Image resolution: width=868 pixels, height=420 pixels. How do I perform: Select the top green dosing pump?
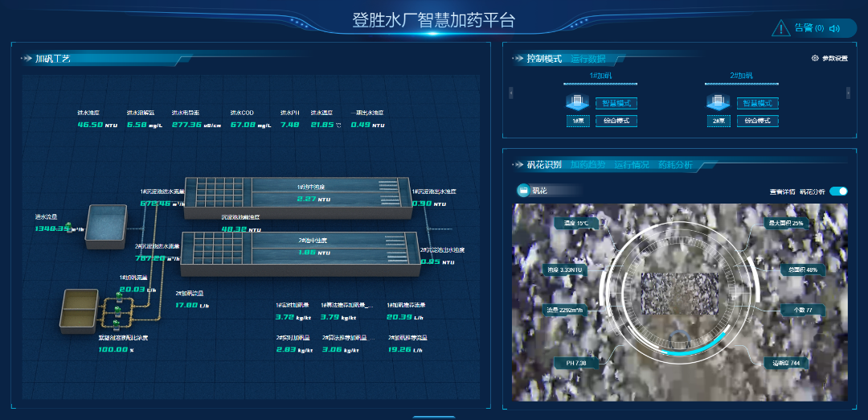tap(118, 299)
